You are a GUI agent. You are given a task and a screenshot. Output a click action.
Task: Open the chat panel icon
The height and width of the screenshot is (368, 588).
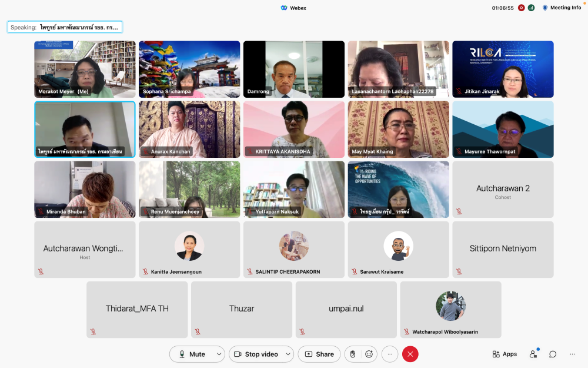[x=553, y=354]
